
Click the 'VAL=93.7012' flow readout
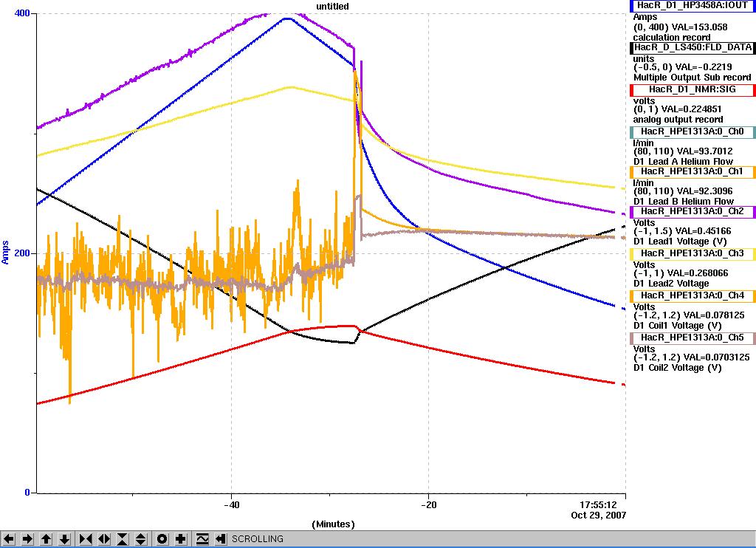706,151
